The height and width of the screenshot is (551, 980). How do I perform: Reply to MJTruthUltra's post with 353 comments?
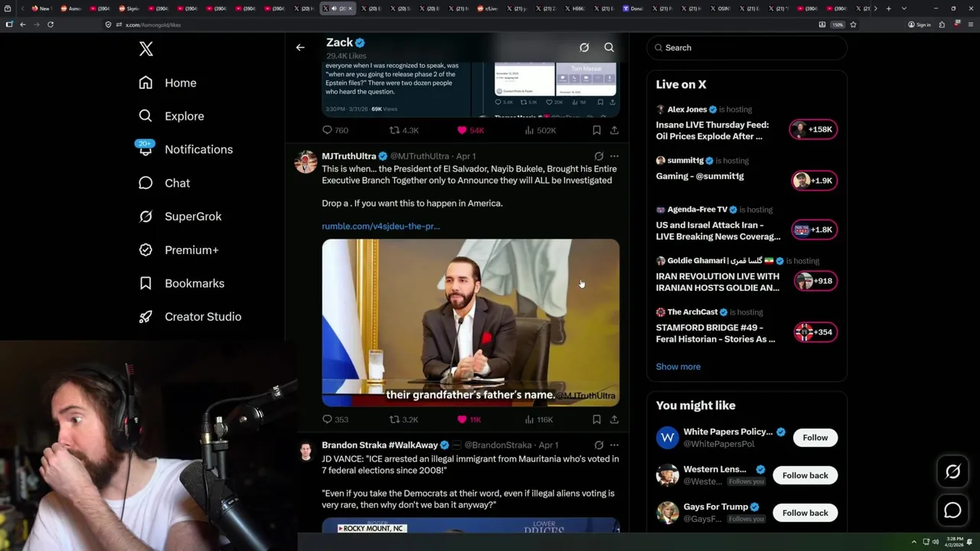tap(335, 419)
